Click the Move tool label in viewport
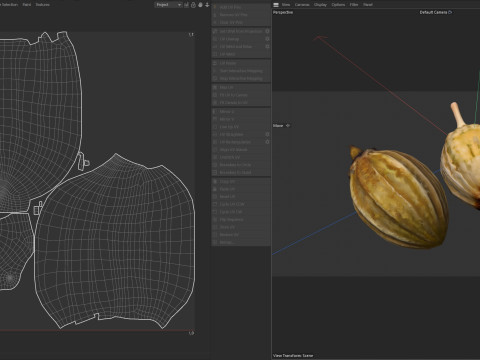The image size is (480, 360). (278, 126)
